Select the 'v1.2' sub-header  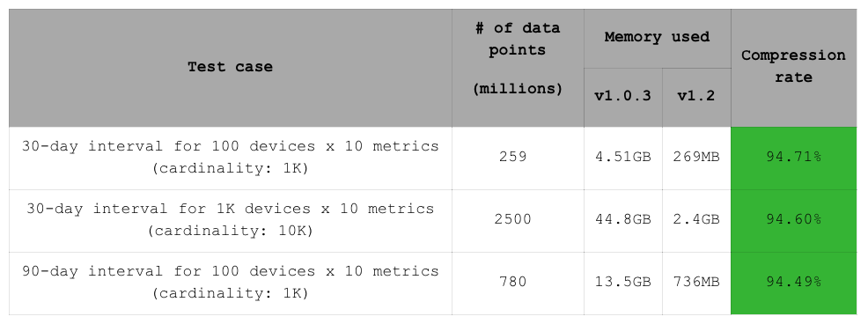coord(696,98)
